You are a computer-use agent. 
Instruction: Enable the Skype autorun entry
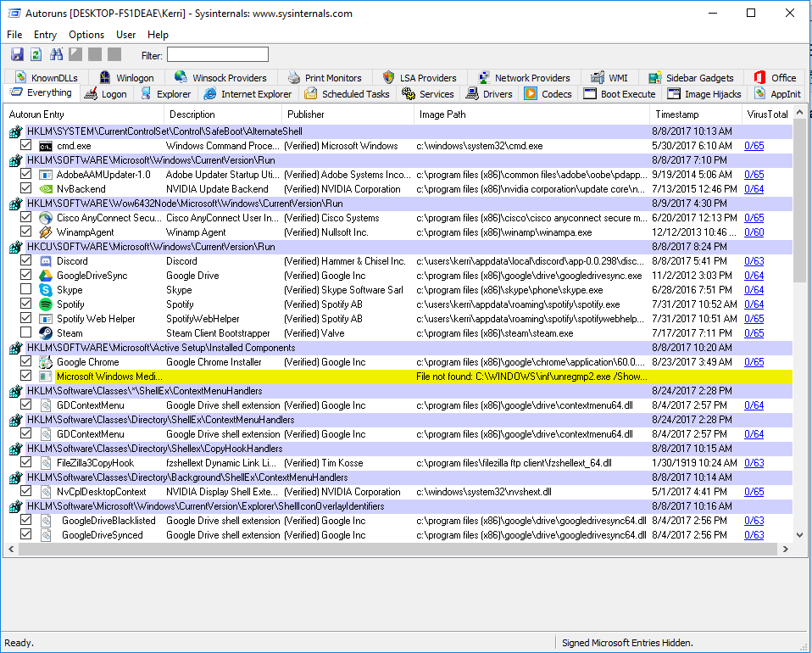(x=26, y=290)
